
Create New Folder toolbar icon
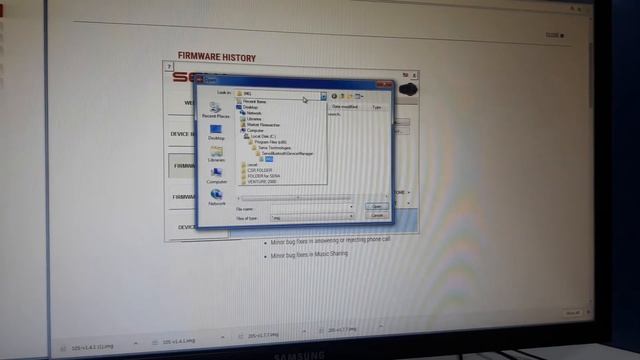coord(350,96)
